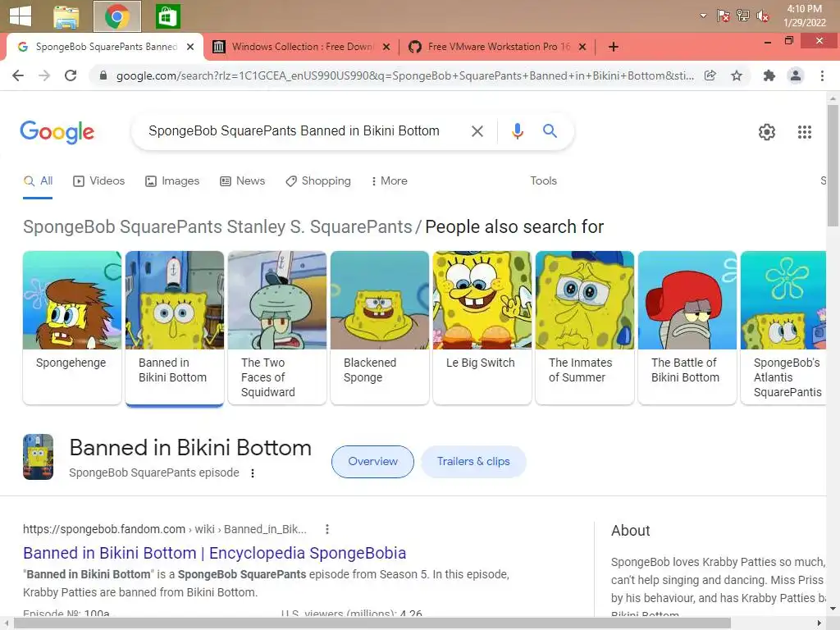This screenshot has height=630, width=840.
Task: Open the Spongehenge episode card
Action: pos(72,327)
